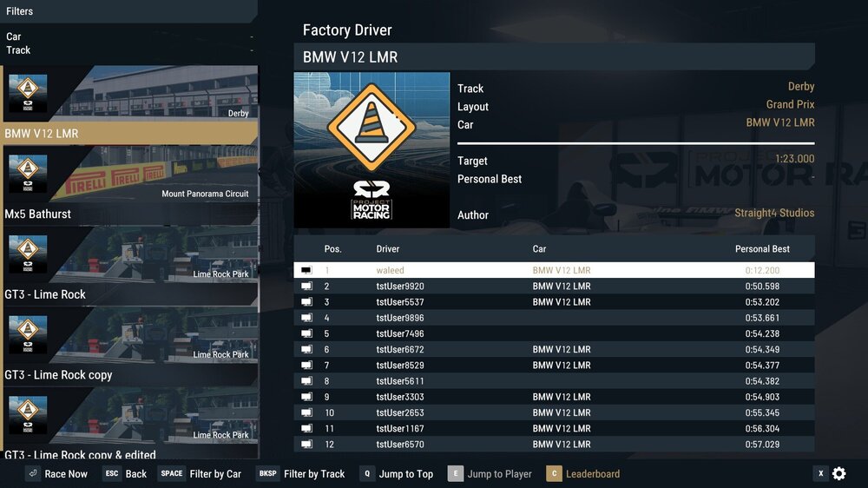Screen dimensions: 868x488
Task: Click the 0:54.377 lap time
Action: pos(762,365)
